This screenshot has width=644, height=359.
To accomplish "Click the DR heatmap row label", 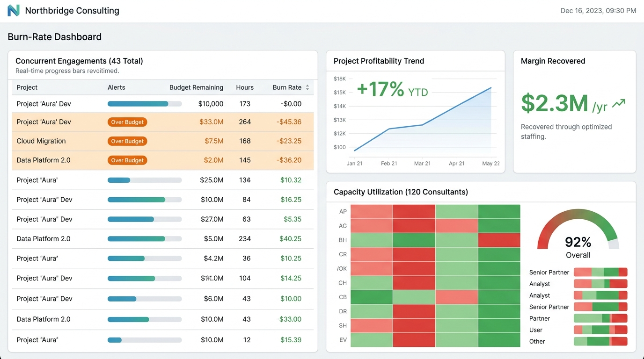I will pyautogui.click(x=343, y=311).
